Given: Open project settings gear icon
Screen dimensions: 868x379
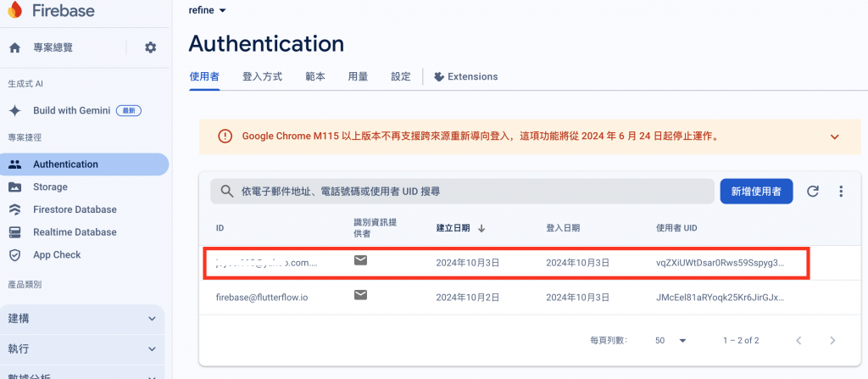Looking at the screenshot, I should [151, 47].
